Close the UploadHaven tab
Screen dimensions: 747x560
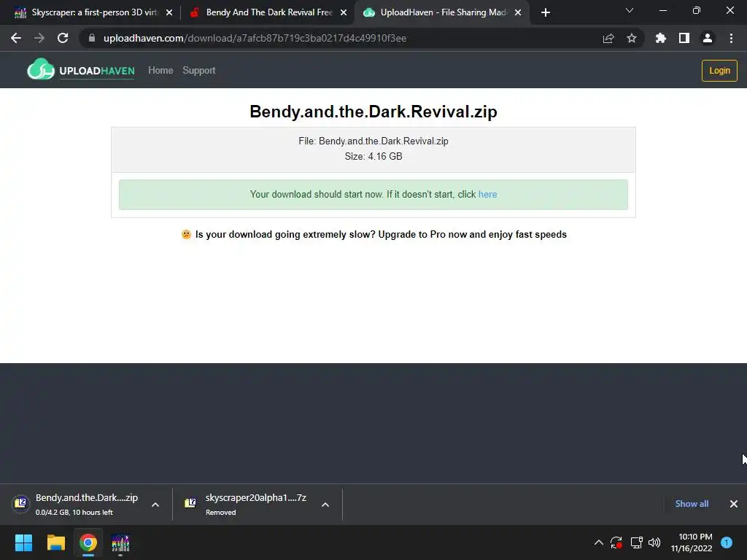(x=518, y=13)
